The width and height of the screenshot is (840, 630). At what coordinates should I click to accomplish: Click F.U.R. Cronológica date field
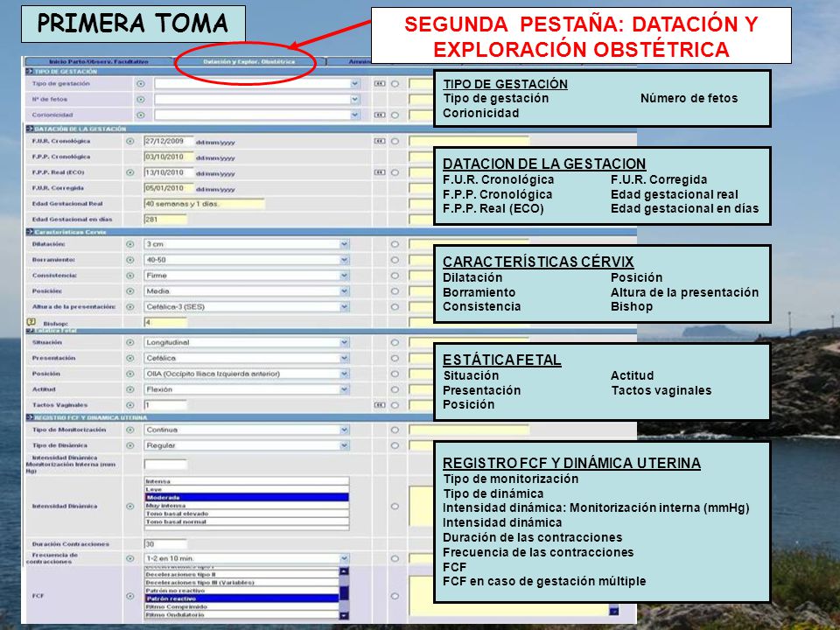(168, 141)
